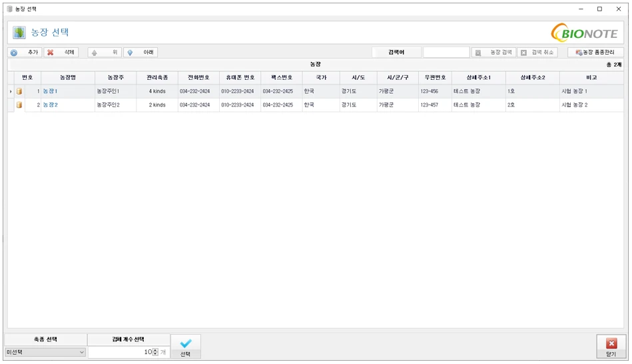
Task: Click the sample count field showing 10
Action: pyautogui.click(x=121, y=352)
